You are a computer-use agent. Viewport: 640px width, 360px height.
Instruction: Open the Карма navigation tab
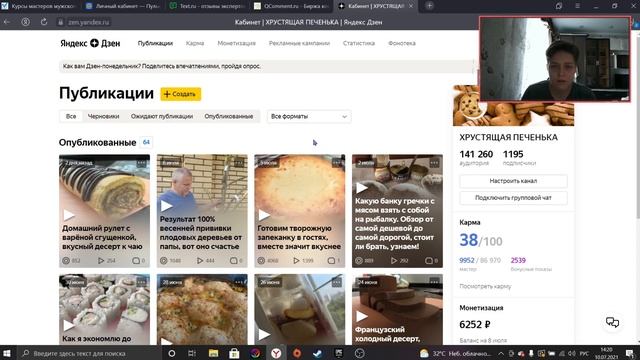pyautogui.click(x=195, y=43)
